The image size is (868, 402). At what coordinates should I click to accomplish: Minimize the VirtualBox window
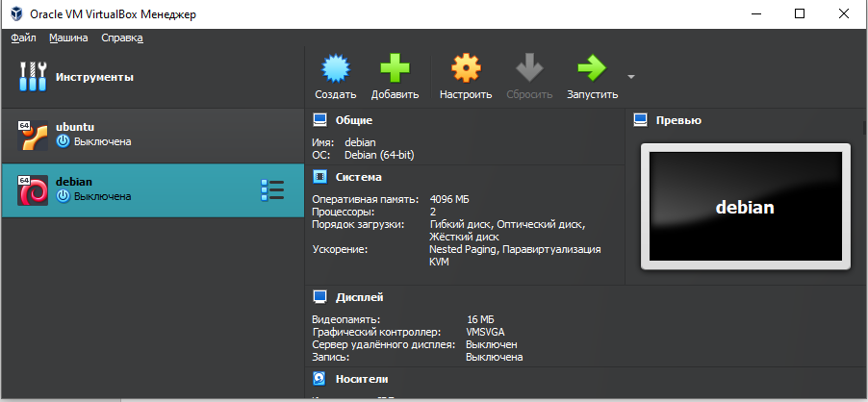(x=755, y=13)
